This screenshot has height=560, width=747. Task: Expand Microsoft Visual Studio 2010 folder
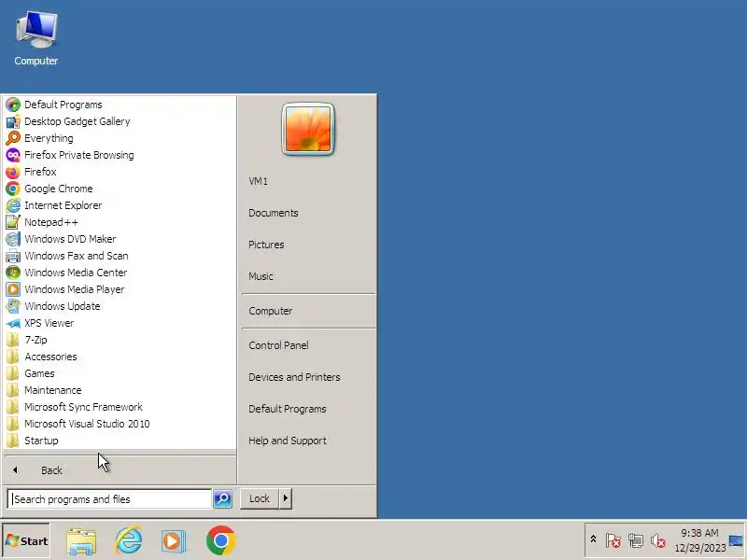point(120,424)
